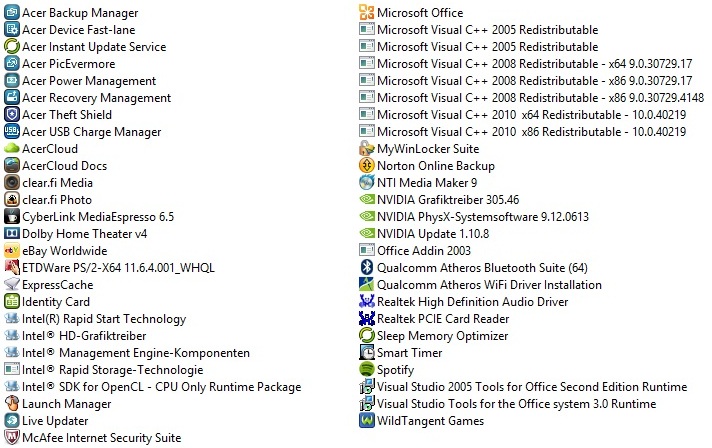Select clear.fi Photo entry
The width and height of the screenshot is (712, 448).
pos(56,200)
